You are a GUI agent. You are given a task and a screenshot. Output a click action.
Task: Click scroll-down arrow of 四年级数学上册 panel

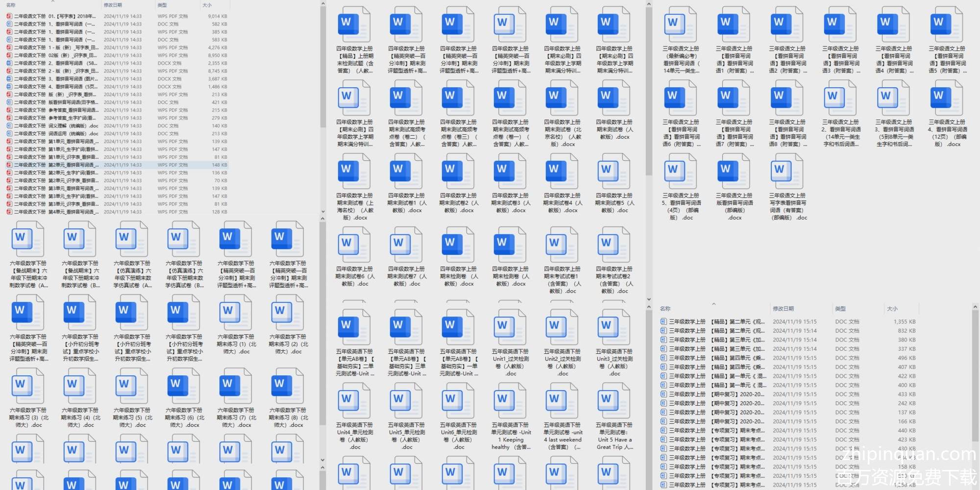pos(649,299)
